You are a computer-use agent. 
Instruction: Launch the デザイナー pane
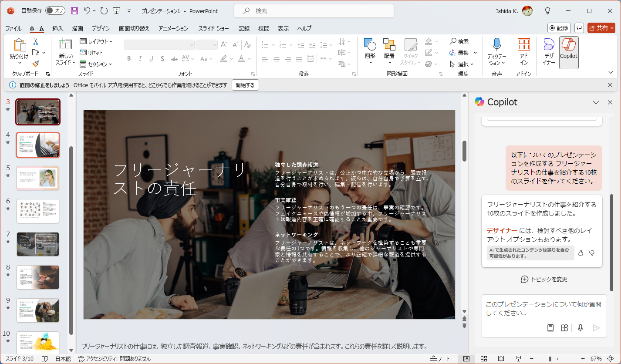[x=548, y=52]
